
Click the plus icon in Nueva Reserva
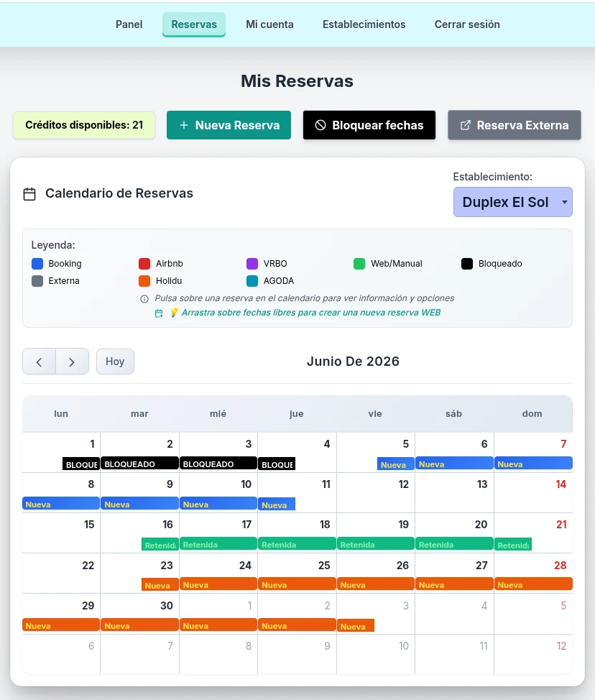[183, 126]
